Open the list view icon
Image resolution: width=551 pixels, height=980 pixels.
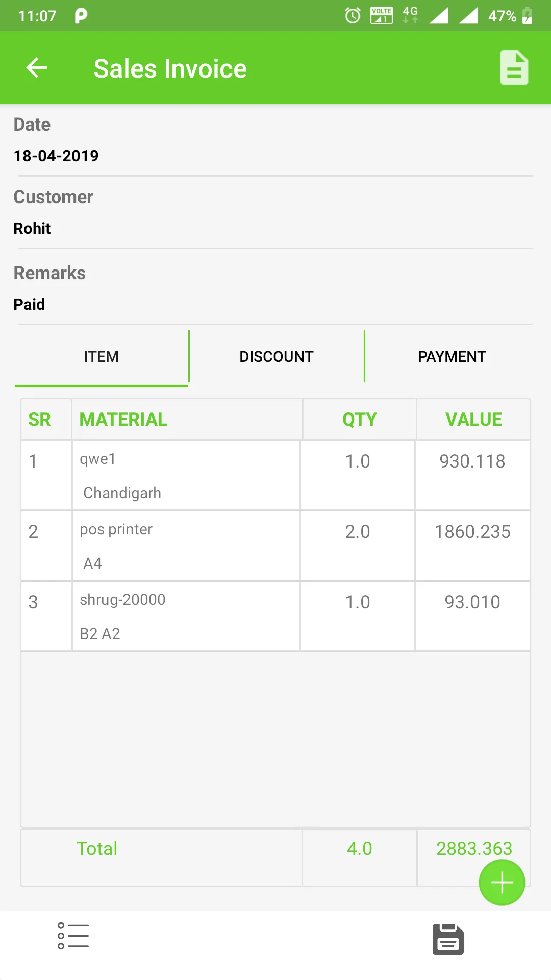tap(73, 936)
